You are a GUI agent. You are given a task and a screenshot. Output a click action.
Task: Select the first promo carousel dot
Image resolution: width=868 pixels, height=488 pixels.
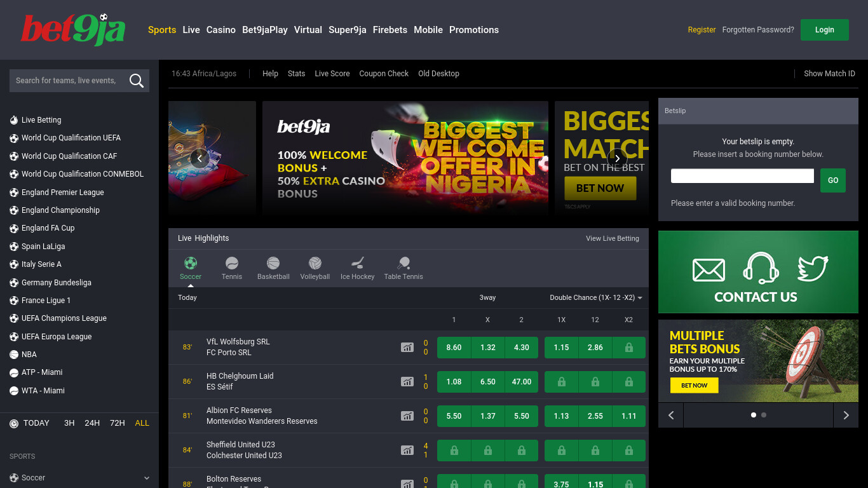point(754,415)
